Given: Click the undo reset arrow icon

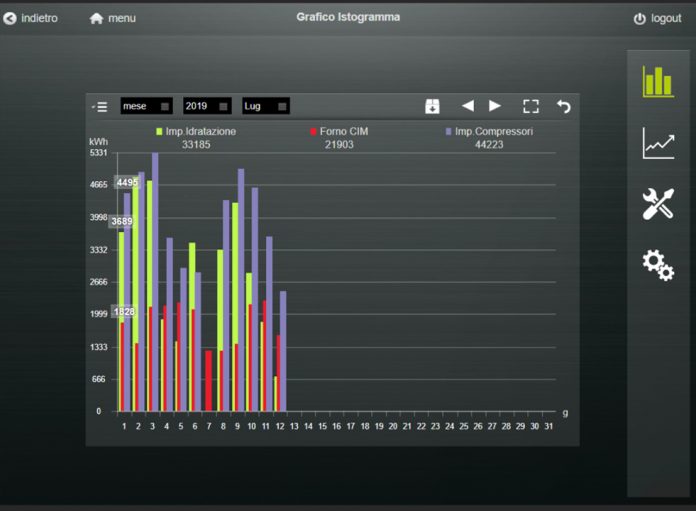Looking at the screenshot, I should [564, 106].
